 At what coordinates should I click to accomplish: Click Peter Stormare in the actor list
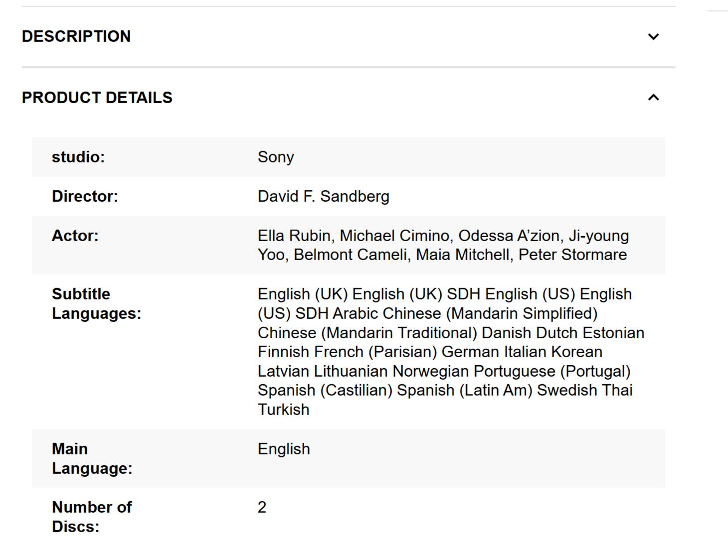[572, 255]
